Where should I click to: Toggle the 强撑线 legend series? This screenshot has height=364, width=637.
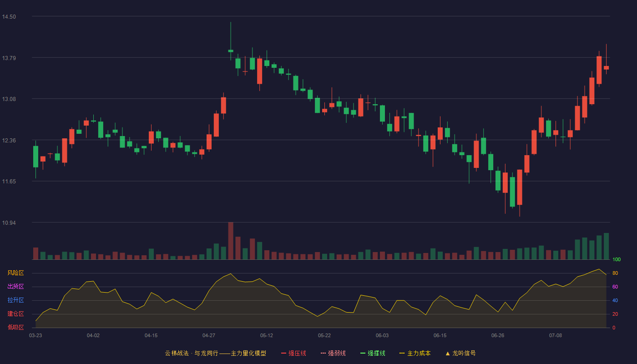tap(373, 353)
